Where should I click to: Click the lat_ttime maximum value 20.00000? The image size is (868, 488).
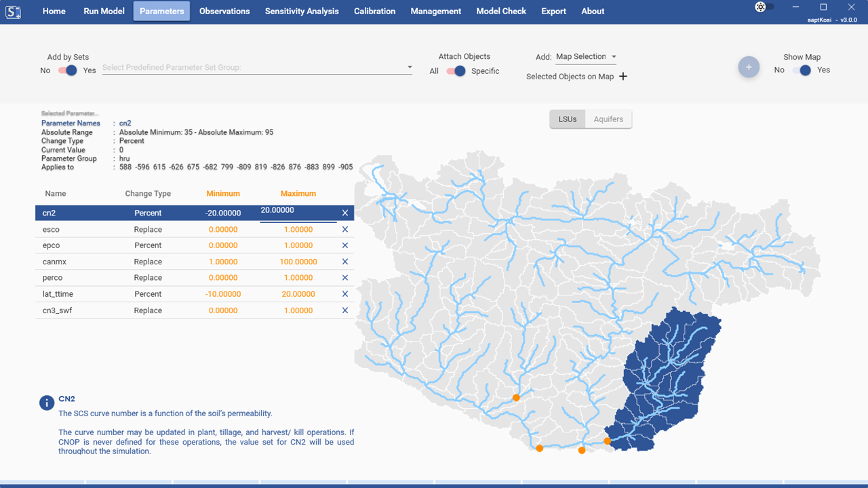pos(298,294)
